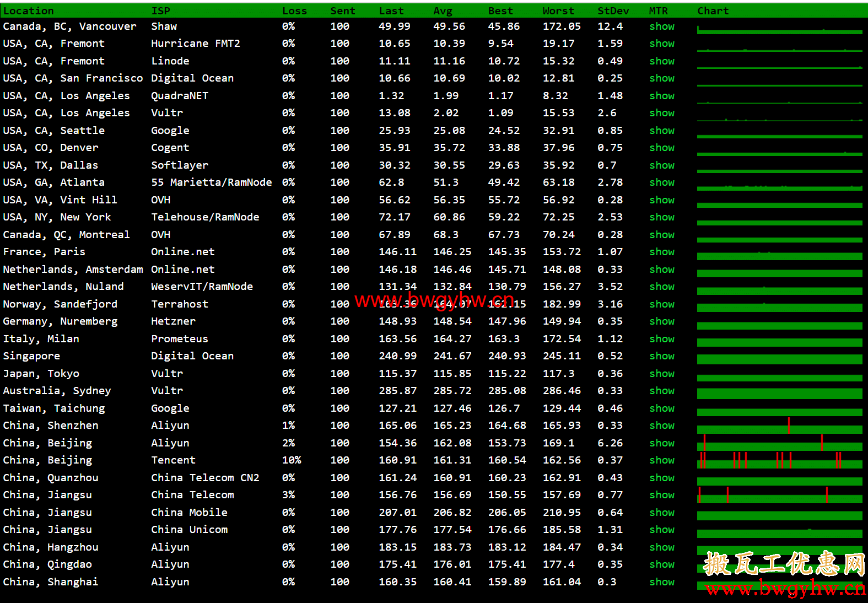Open MTR show link for Fremont Linode
The height and width of the screenshot is (603, 868).
click(x=662, y=61)
